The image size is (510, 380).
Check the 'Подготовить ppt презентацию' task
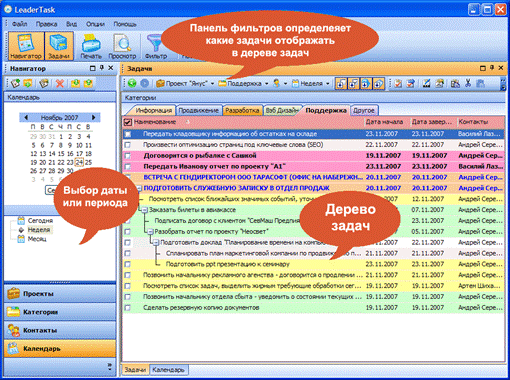128,264
